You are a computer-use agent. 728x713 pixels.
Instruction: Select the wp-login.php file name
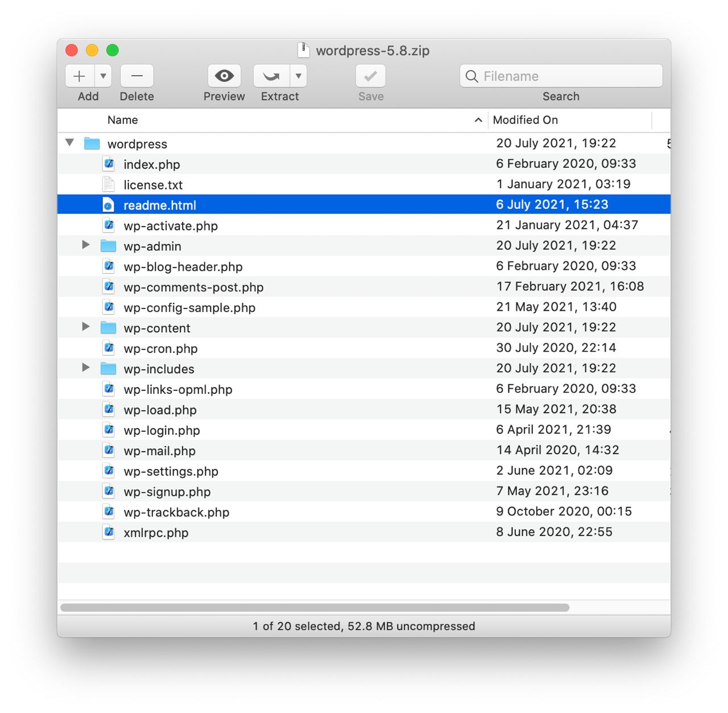[x=162, y=431]
